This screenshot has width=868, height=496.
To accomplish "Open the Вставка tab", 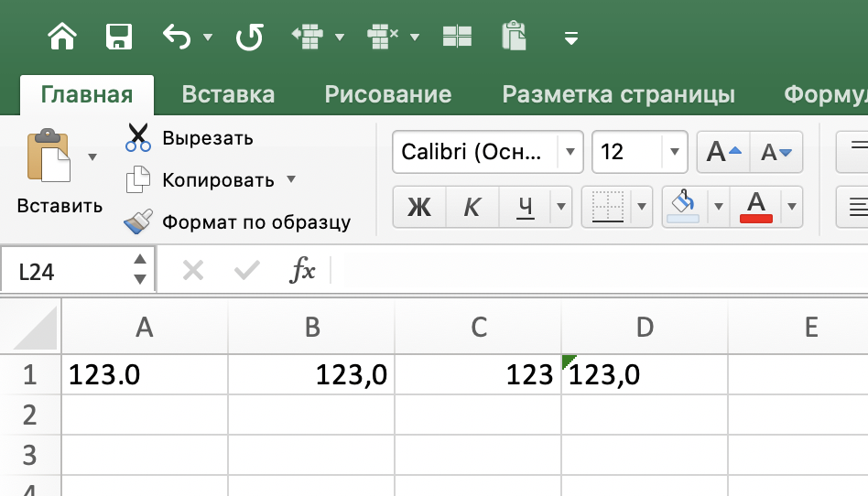I will [228, 94].
